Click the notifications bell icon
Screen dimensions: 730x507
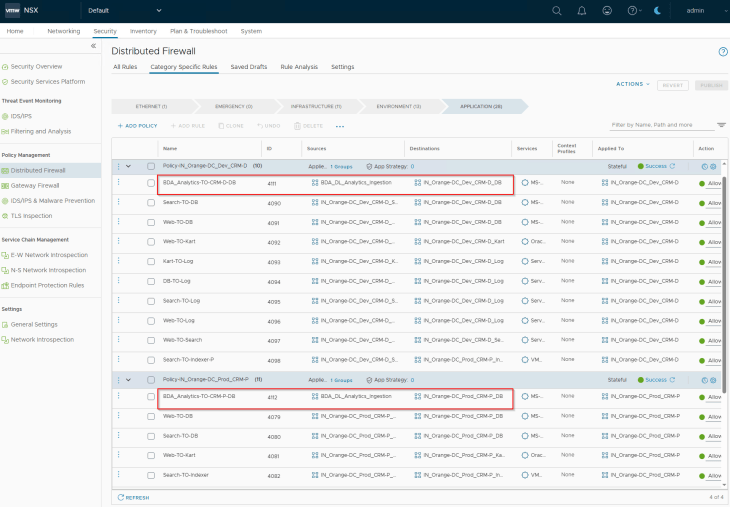(583, 10)
